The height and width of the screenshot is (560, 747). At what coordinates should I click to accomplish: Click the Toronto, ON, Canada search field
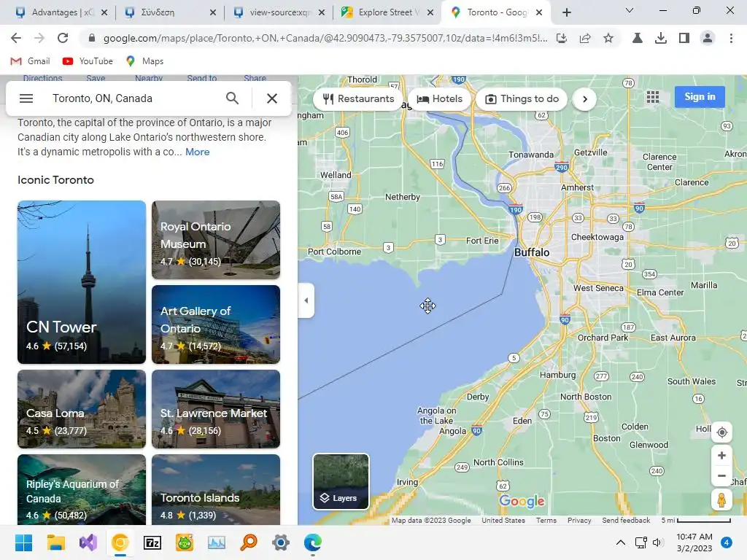[133, 98]
